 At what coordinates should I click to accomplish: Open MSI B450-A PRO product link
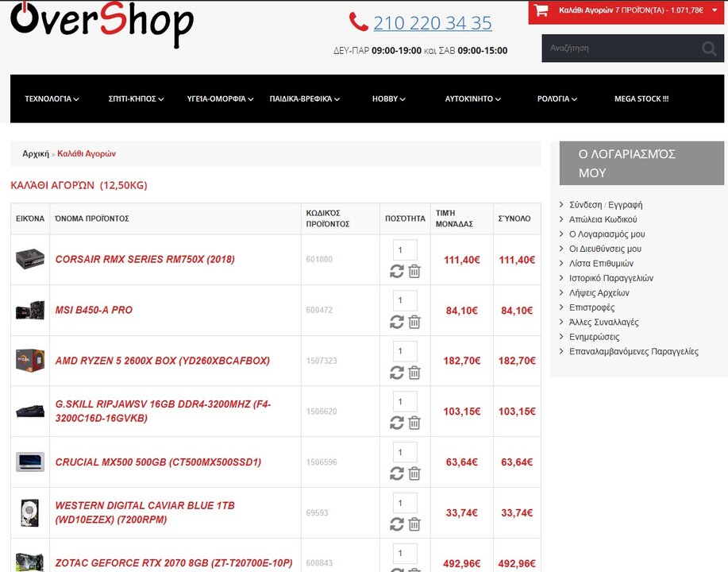[x=94, y=310]
